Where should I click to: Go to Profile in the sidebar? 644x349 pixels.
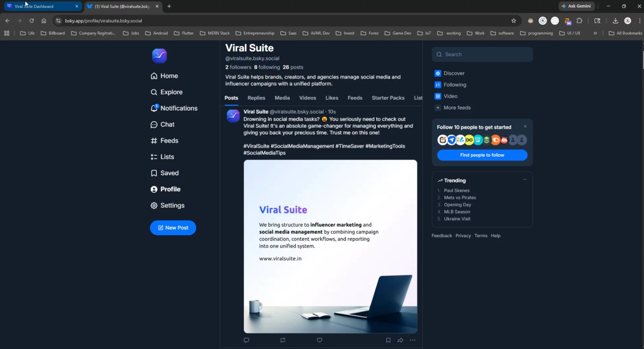(x=165, y=189)
